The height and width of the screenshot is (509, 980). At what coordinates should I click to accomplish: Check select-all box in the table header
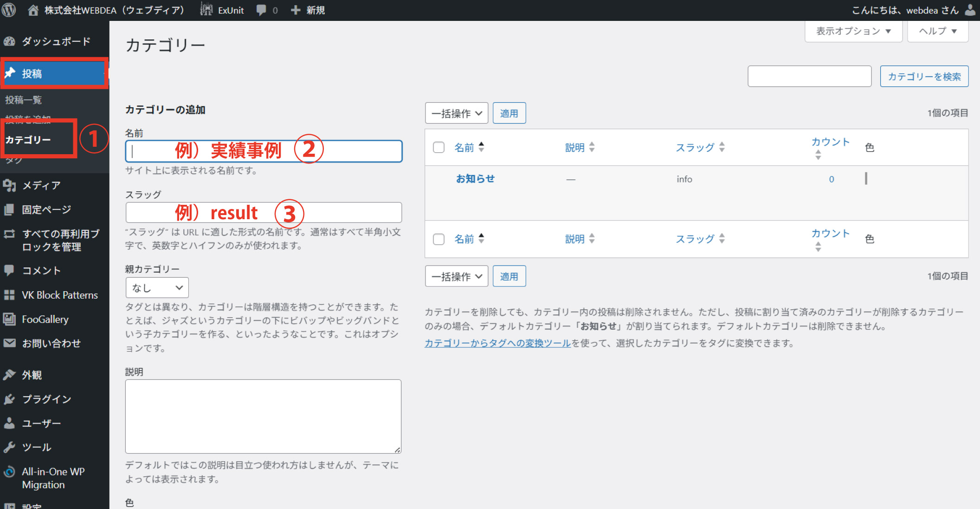(438, 147)
